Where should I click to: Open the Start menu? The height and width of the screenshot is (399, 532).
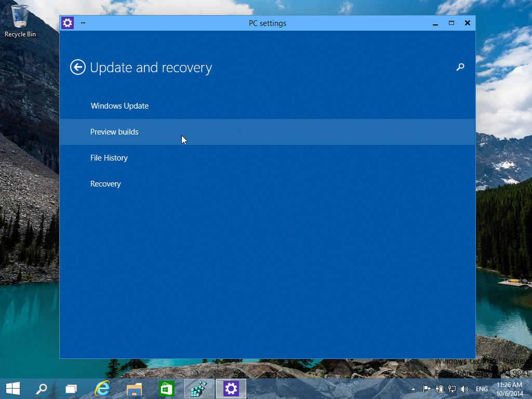click(13, 389)
